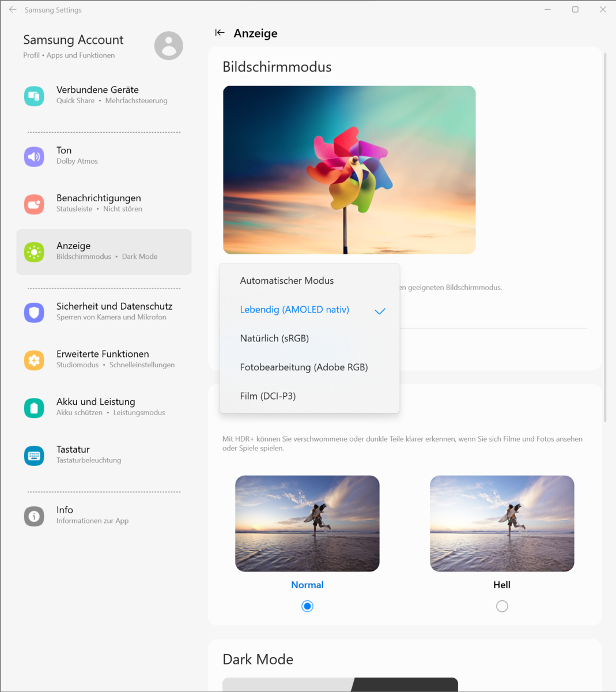
Task: Select the Normal HDR+ radio button
Action: pos(307,606)
